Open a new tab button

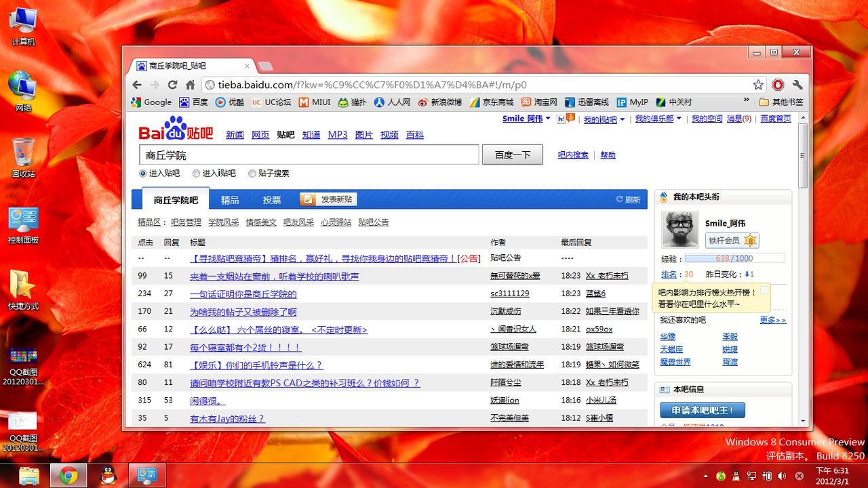[265, 66]
